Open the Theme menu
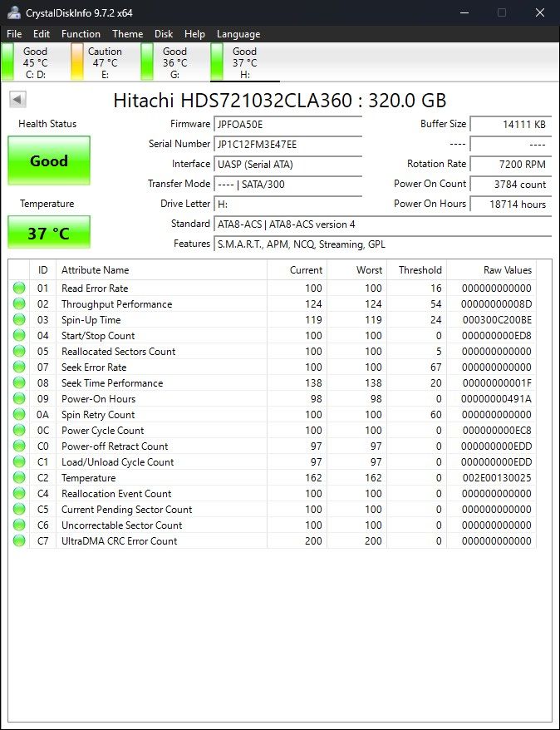560x730 pixels. coord(127,34)
